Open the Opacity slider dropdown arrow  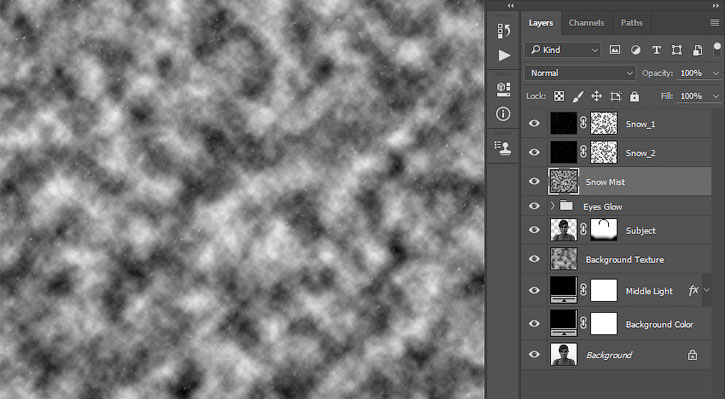716,73
